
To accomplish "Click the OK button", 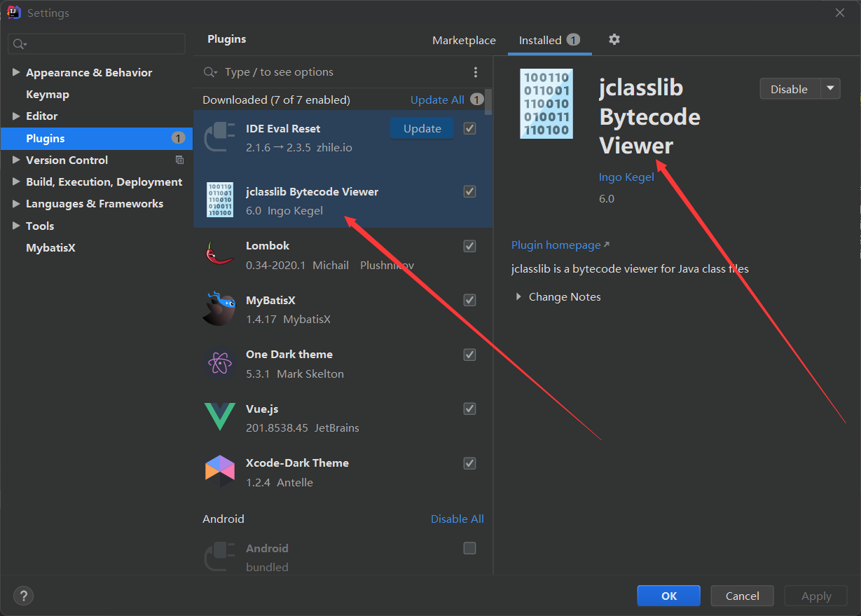I will click(x=669, y=596).
